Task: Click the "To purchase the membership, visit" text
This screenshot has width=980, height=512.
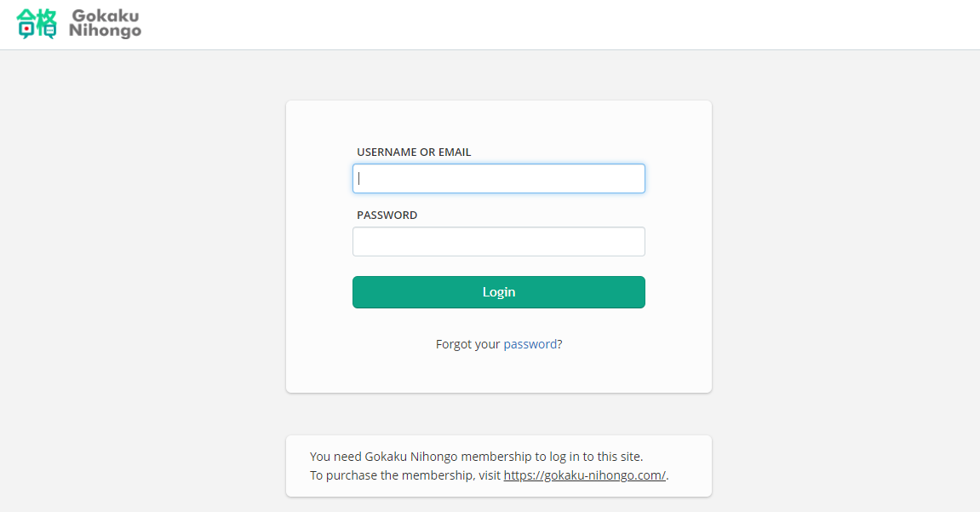Action: tap(404, 475)
